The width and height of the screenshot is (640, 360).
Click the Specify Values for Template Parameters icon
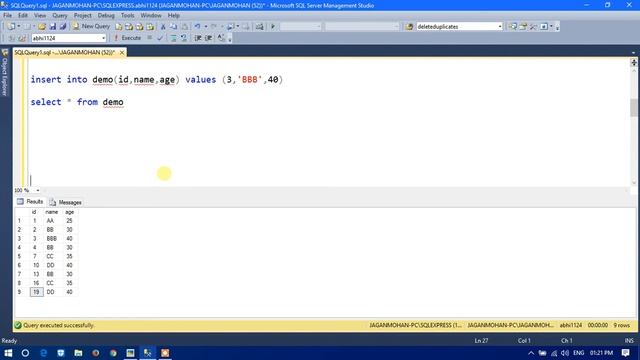(221, 38)
